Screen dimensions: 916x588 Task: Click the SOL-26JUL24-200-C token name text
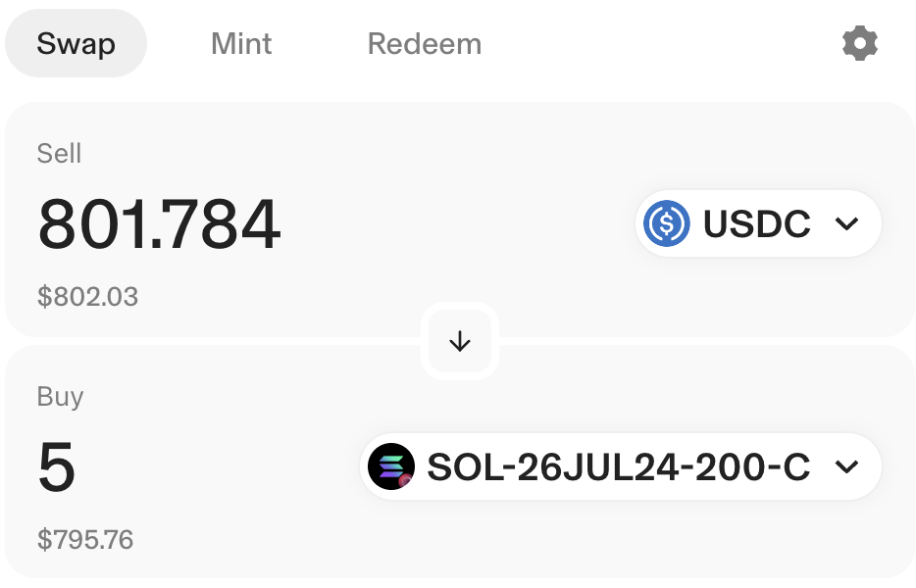point(618,467)
